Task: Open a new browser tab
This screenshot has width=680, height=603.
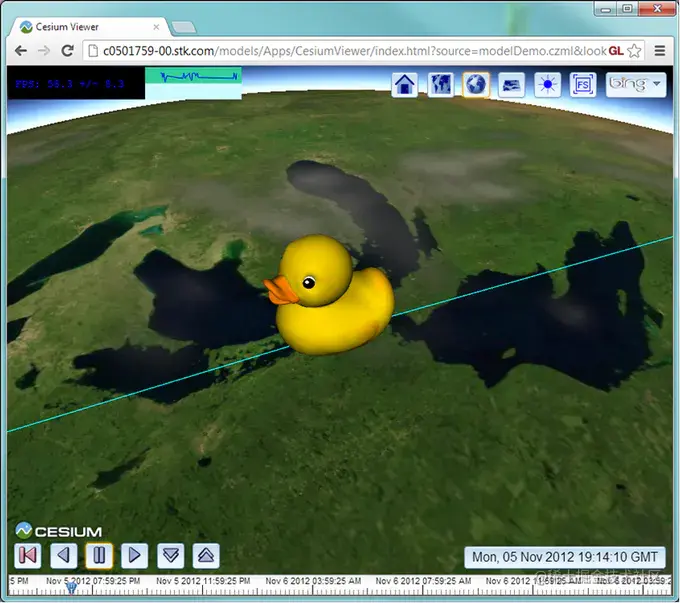Action: 184,28
